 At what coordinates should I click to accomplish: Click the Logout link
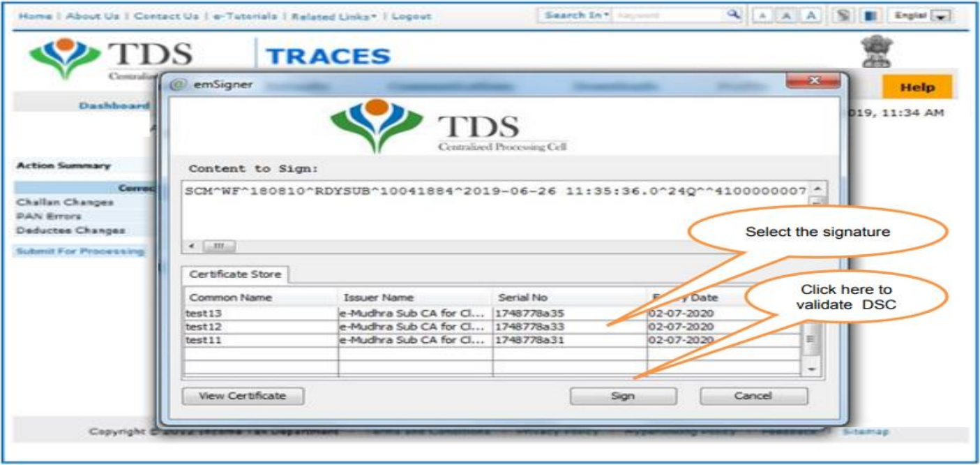(412, 15)
